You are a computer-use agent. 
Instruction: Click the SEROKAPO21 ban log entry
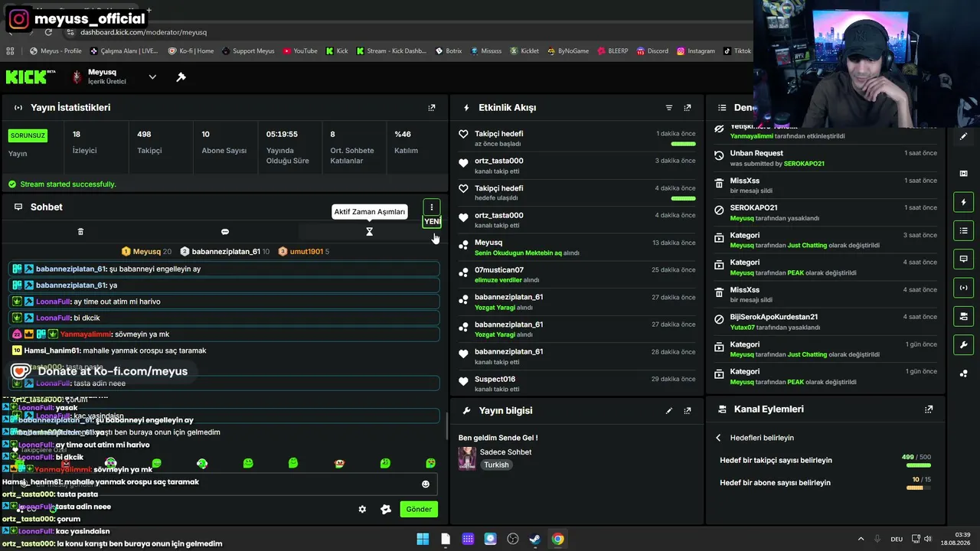coord(825,213)
